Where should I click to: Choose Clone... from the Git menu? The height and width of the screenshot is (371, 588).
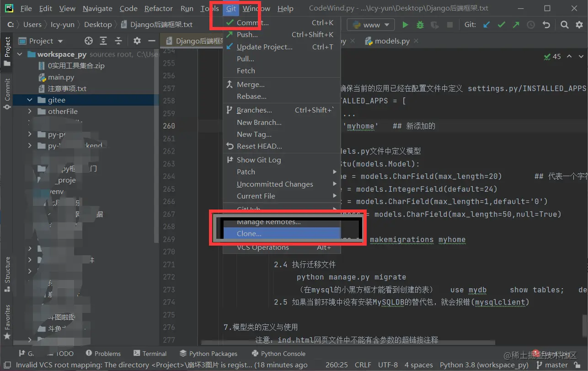point(282,233)
